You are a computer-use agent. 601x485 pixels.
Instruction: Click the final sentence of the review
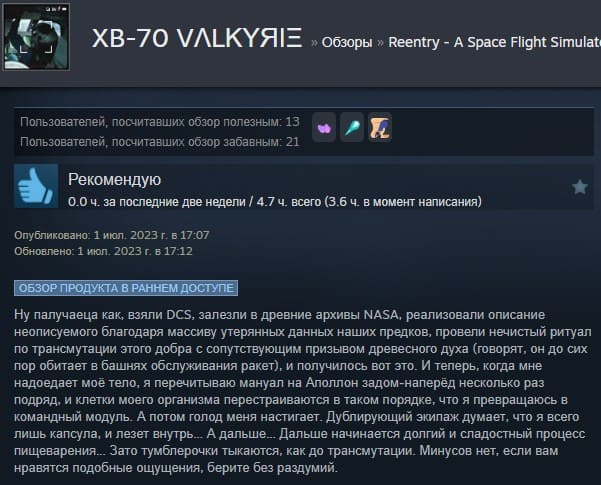pos(286,459)
